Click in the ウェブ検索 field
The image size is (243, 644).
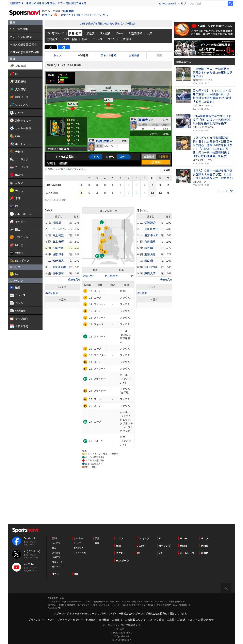(208, 3)
